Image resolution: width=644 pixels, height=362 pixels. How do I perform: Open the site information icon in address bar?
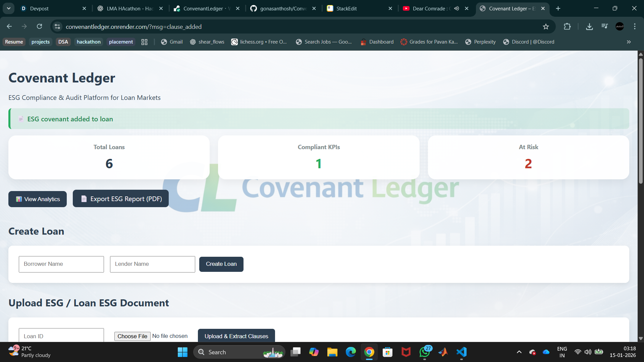click(57, 26)
